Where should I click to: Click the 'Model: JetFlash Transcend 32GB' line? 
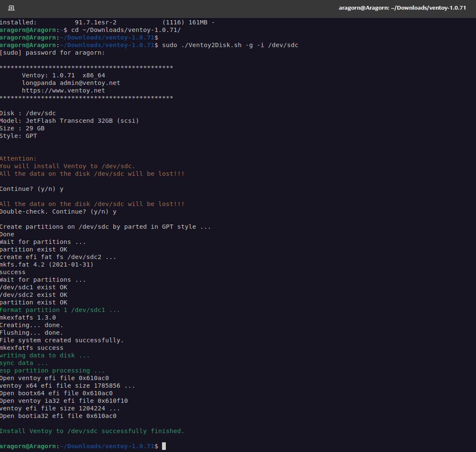pyautogui.click(x=69, y=121)
